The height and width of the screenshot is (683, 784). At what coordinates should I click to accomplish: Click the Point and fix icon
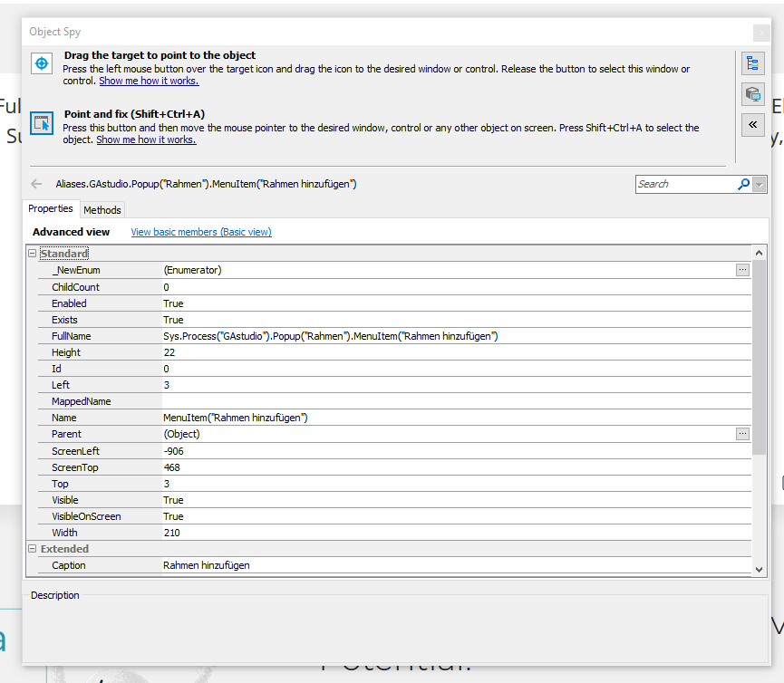[x=42, y=123]
